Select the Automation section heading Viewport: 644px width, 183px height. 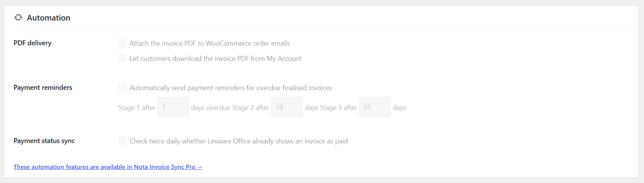[48, 18]
